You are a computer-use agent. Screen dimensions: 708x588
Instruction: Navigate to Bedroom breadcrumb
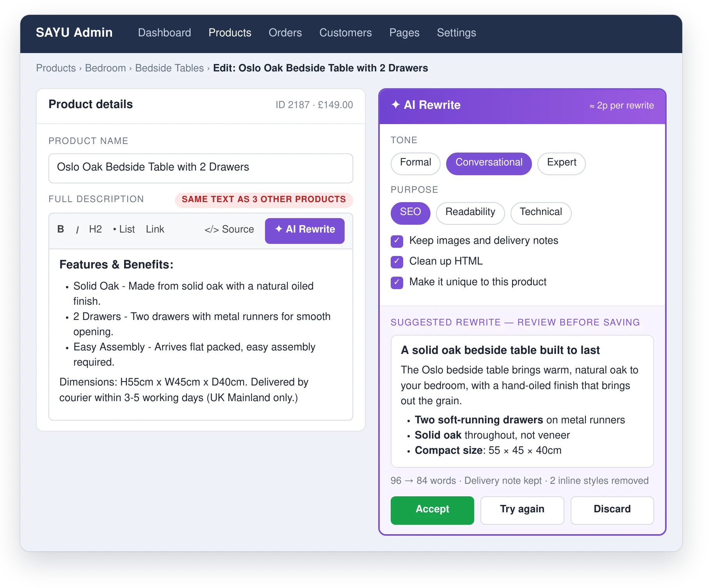tap(105, 68)
